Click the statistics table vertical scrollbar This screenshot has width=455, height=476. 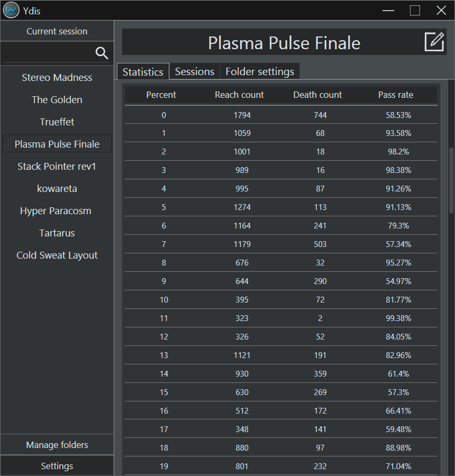pyautogui.click(x=451, y=181)
